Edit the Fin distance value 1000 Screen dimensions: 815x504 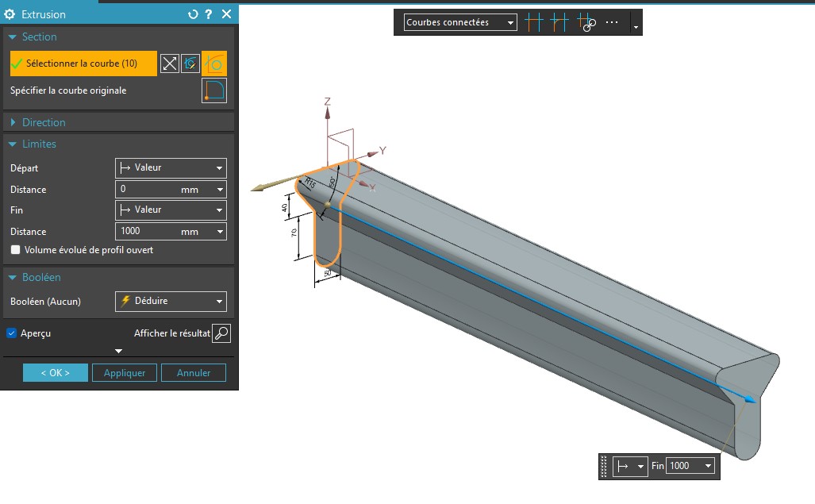tap(148, 231)
